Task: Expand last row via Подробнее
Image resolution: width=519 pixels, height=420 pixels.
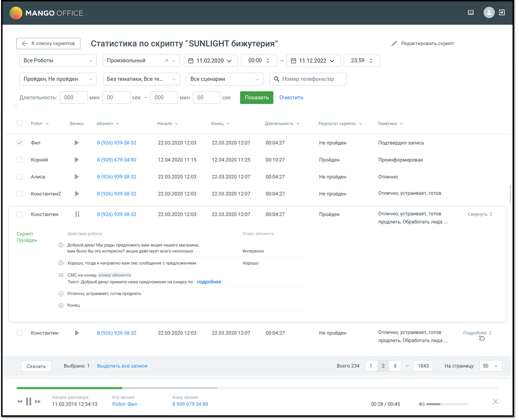Action: pyautogui.click(x=478, y=333)
